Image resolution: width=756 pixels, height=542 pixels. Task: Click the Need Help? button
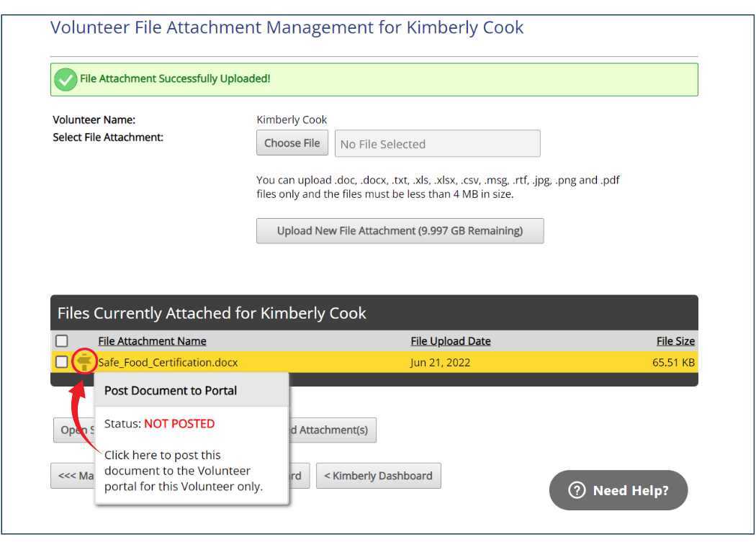[618, 490]
